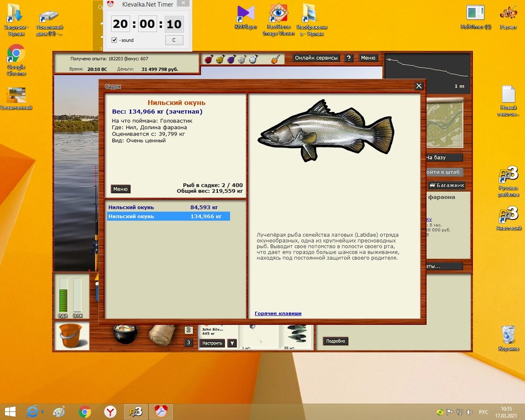Open the question mark help button
This screenshot has width=525, height=420.
click(x=349, y=58)
